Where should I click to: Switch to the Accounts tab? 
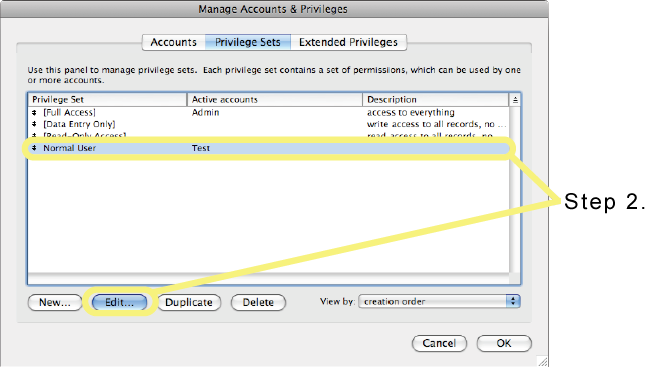click(x=173, y=42)
